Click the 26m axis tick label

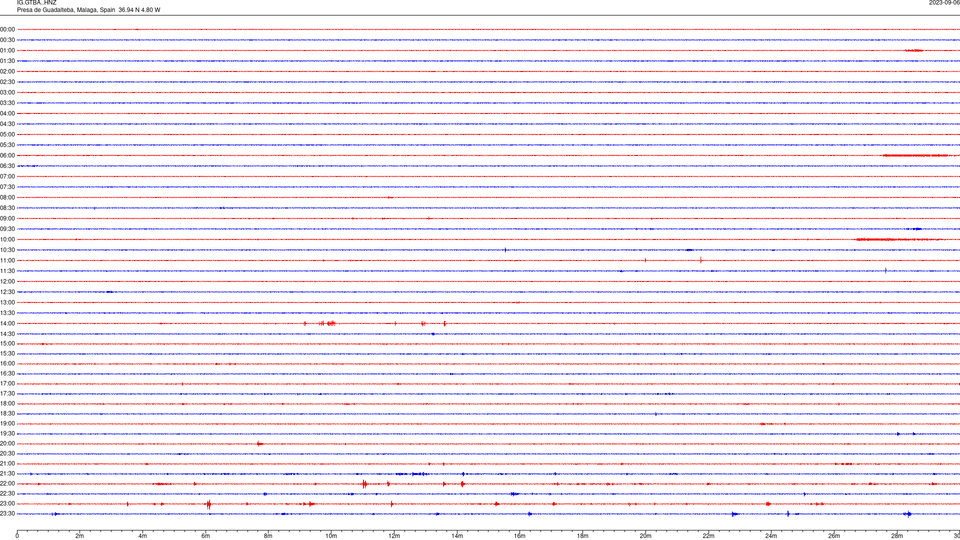pyautogui.click(x=834, y=536)
